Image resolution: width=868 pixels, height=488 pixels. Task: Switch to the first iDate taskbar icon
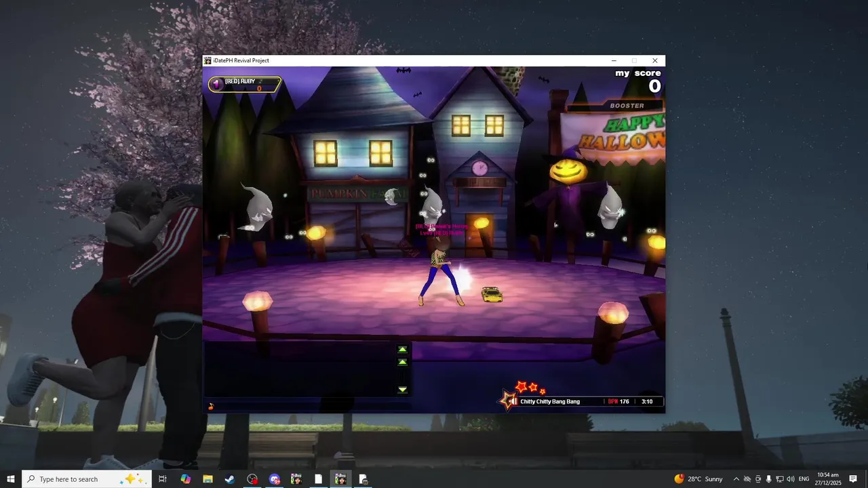tap(296, 479)
